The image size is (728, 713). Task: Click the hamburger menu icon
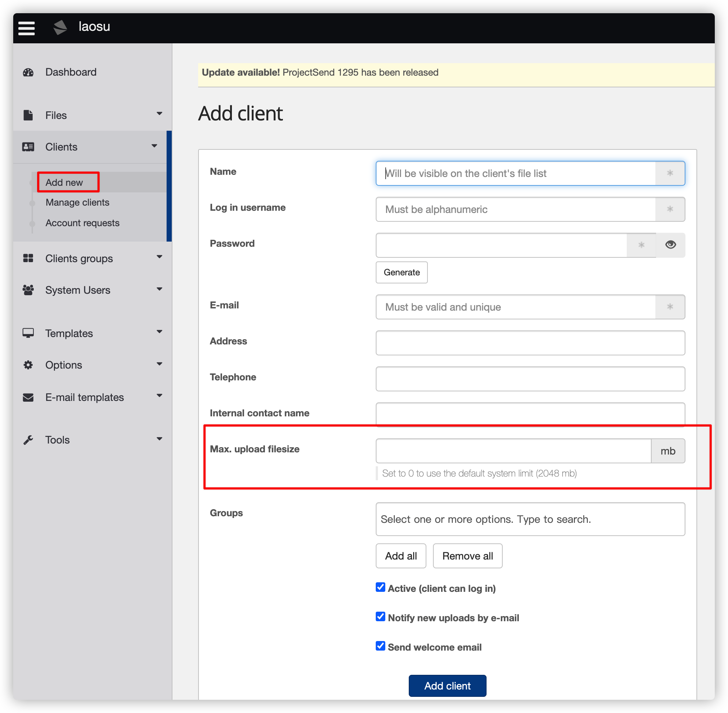[x=26, y=28]
